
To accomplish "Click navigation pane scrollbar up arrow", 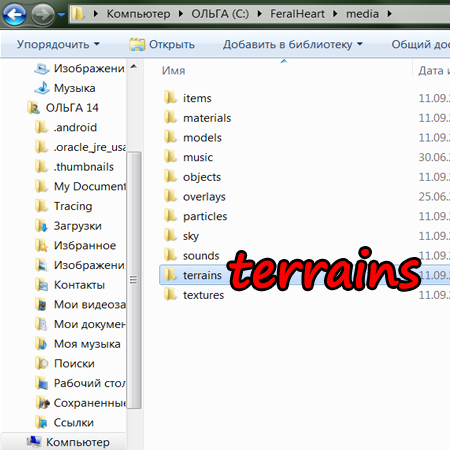I will (134, 66).
